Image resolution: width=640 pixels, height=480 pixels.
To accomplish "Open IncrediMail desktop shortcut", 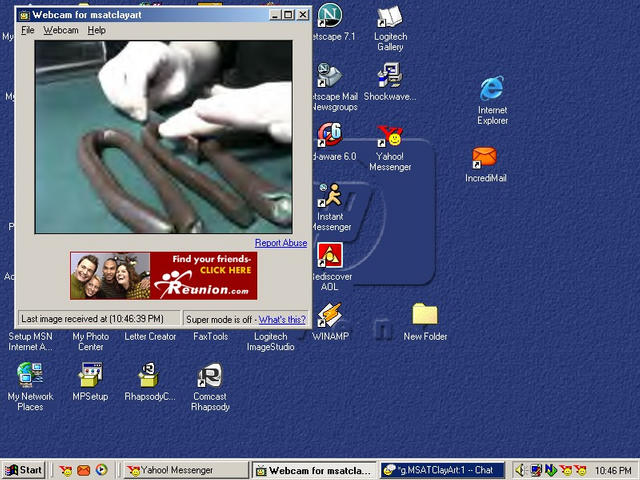I will coord(484,158).
